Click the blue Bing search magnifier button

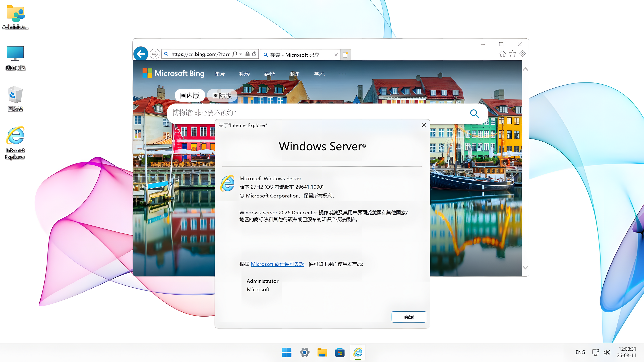(475, 114)
